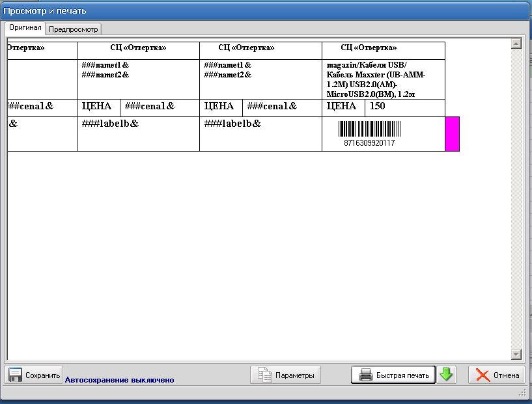Select the price cell showing 150
Image resolution: width=532 pixels, height=404 pixels.
(x=404, y=107)
